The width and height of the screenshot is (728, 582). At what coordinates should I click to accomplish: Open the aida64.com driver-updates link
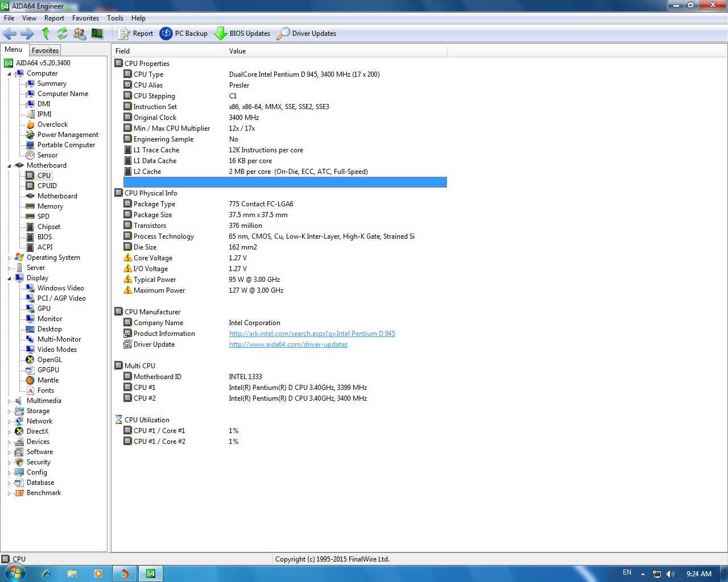(x=288, y=344)
